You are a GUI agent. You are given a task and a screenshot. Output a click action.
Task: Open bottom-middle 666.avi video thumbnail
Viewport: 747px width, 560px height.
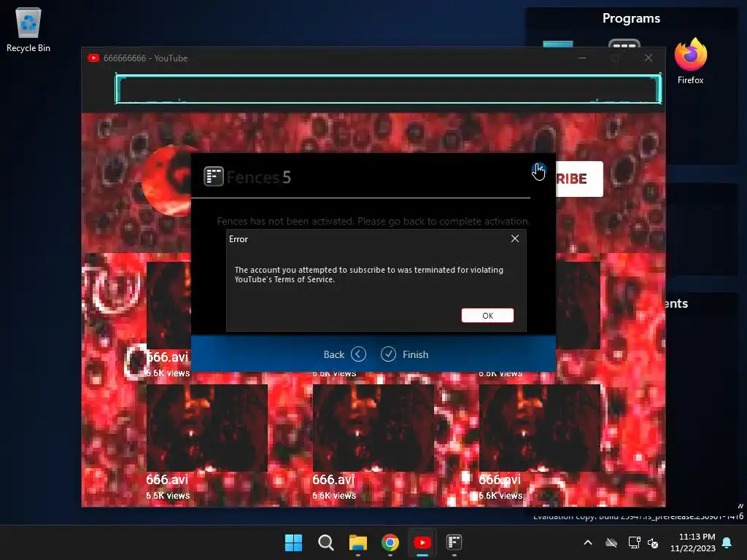[x=373, y=427]
